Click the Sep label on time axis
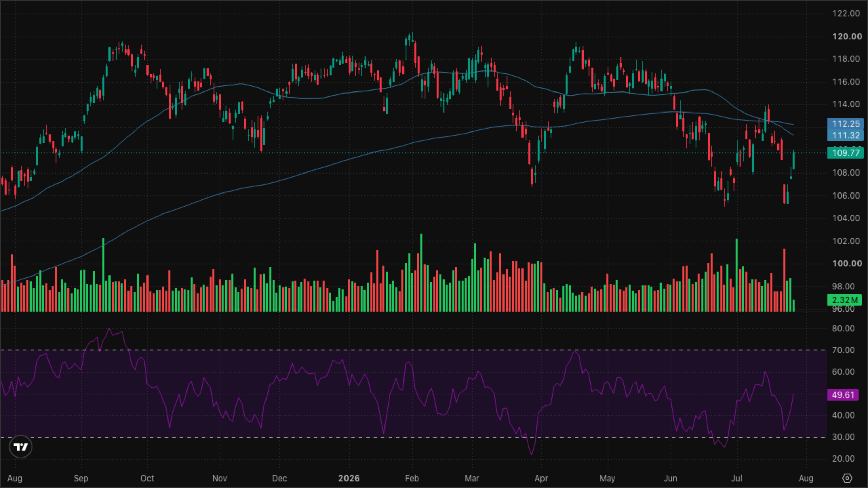This screenshot has width=868, height=488. 81,478
